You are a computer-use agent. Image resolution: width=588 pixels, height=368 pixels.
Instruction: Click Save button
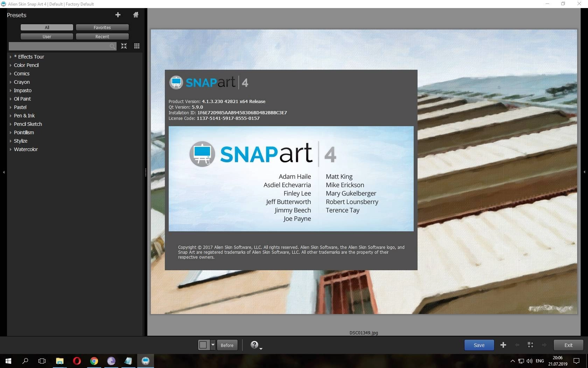coord(479,345)
